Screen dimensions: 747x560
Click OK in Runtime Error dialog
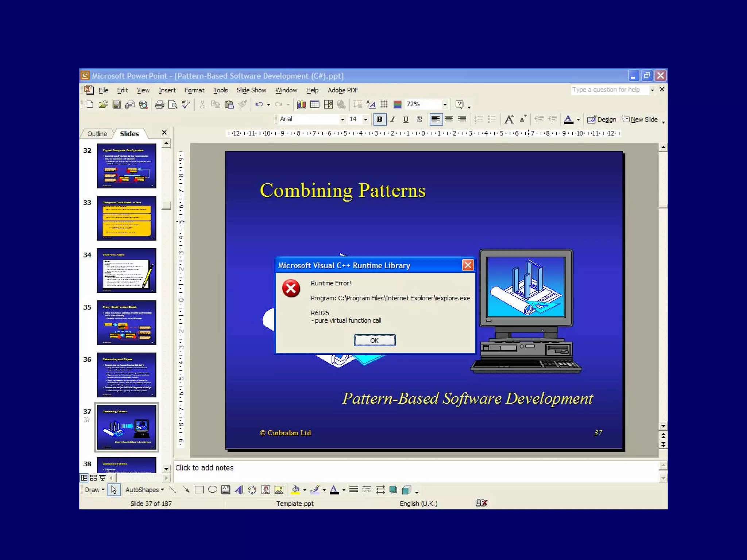pos(374,340)
